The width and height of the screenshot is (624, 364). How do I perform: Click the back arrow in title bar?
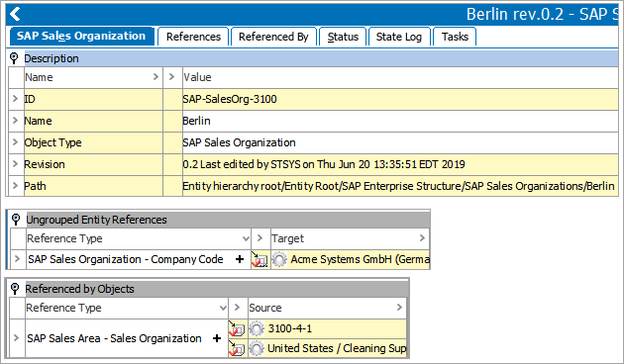point(15,14)
